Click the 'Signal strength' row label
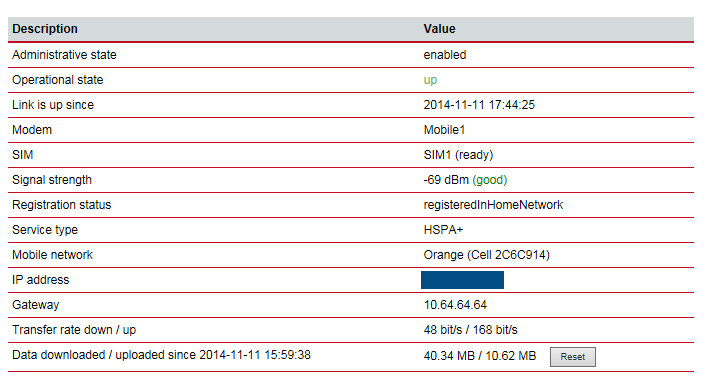Screen dimensions: 711x391 coord(52,180)
